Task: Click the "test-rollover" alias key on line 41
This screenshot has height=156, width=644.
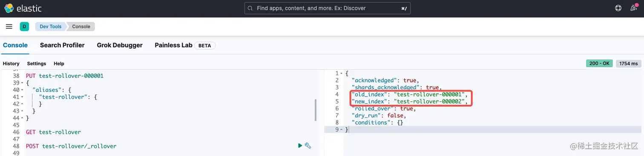Action: pos(63,97)
